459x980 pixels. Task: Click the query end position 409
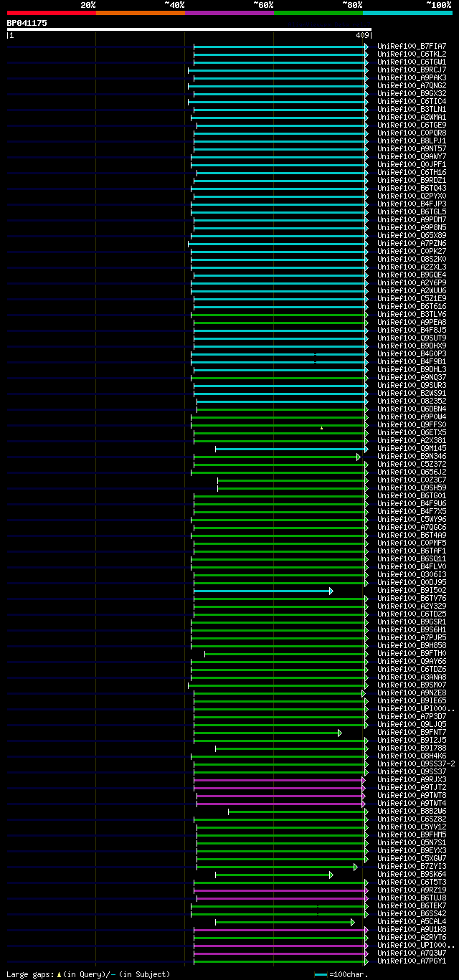(361, 35)
